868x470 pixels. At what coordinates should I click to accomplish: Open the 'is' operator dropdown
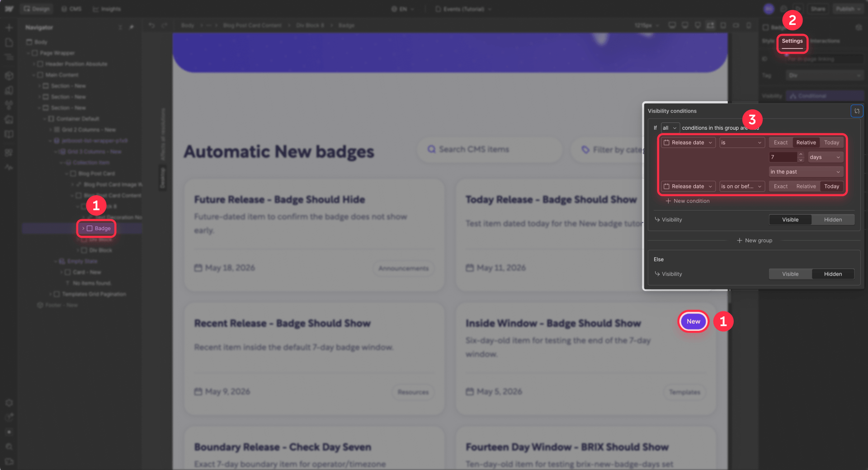tap(741, 142)
